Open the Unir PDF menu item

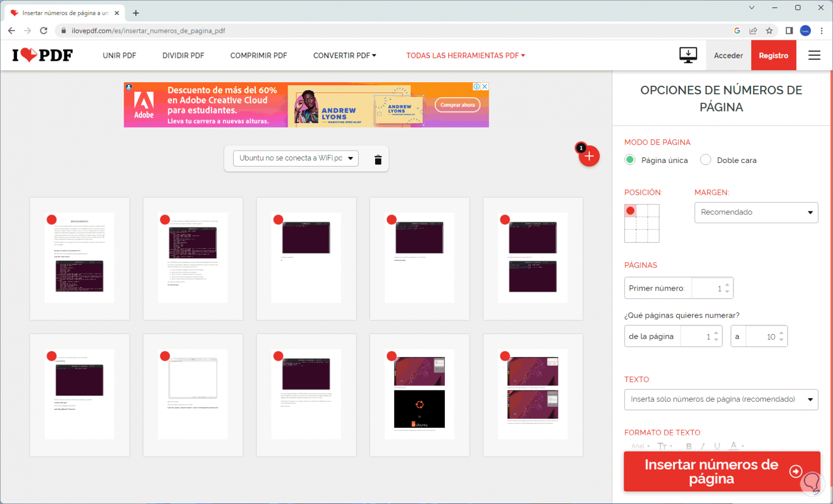(x=119, y=55)
